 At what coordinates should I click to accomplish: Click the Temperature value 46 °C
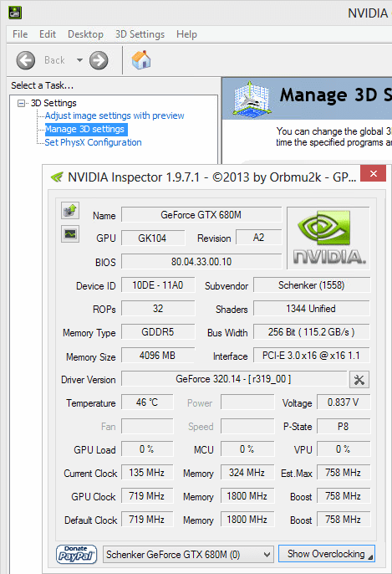point(147,402)
